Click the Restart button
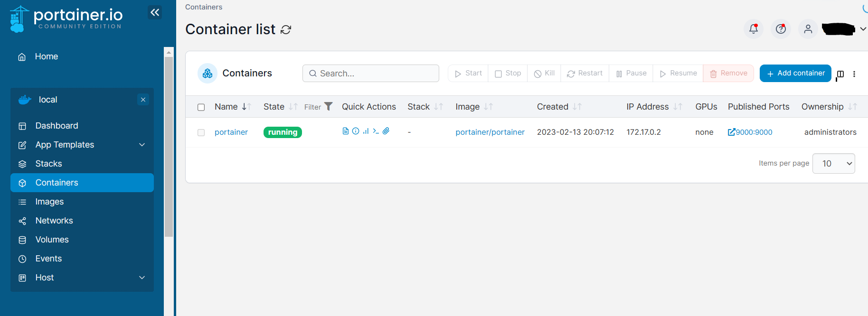Image resolution: width=868 pixels, height=316 pixels. (585, 73)
